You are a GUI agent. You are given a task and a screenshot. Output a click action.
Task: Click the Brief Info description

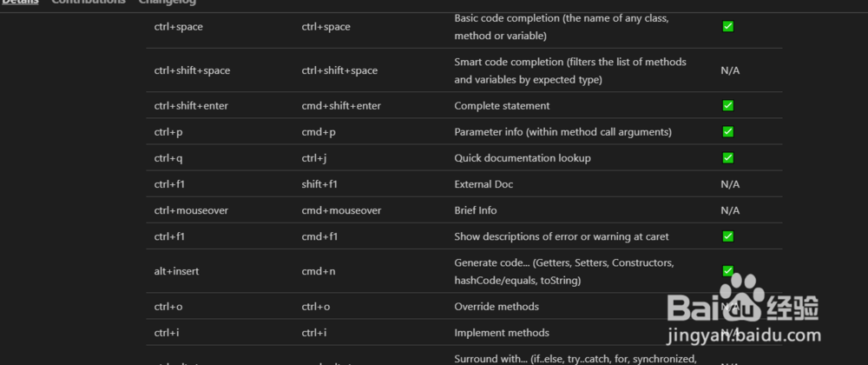point(476,210)
